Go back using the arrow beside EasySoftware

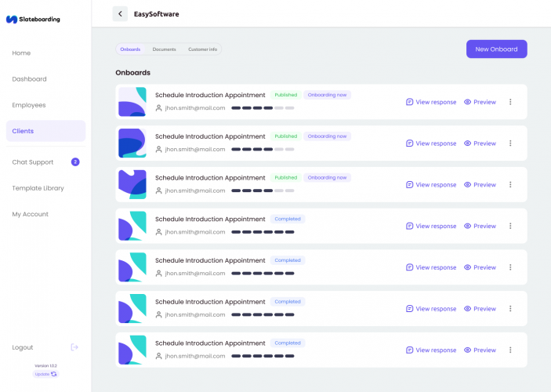(120, 14)
